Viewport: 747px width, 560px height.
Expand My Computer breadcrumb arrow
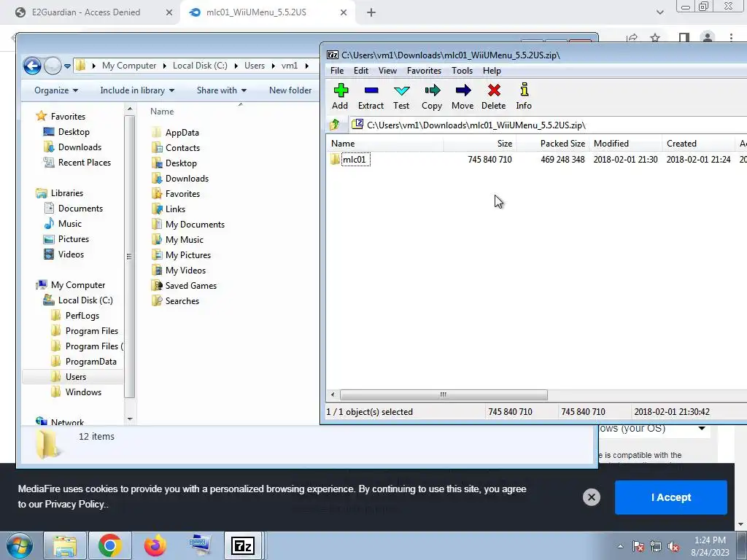(x=164, y=66)
